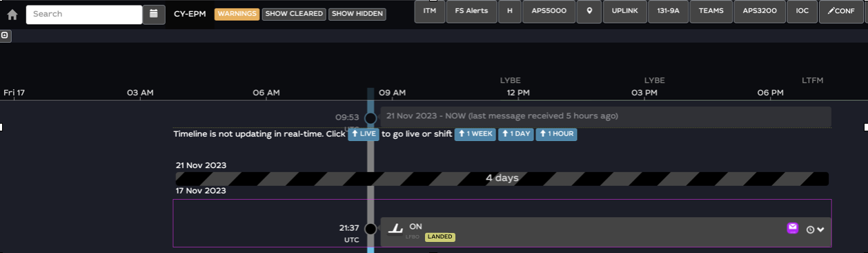Go to the home page icon
This screenshot has height=253, width=868.
pyautogui.click(x=12, y=14)
